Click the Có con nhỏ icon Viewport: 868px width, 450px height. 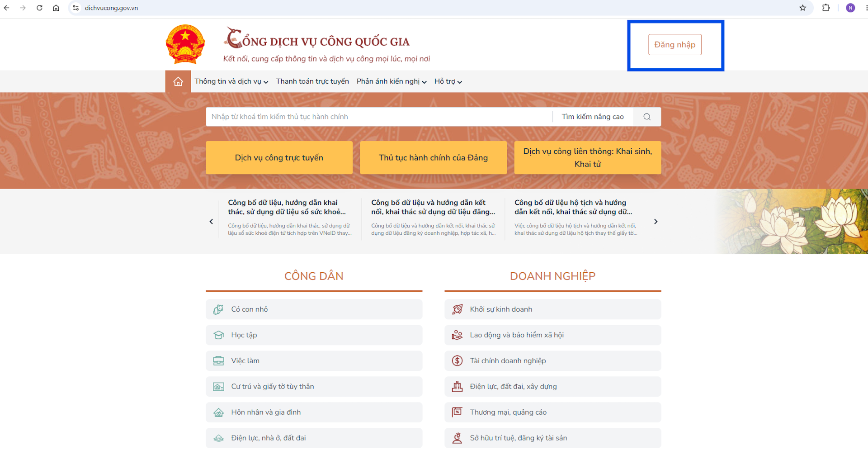(218, 309)
